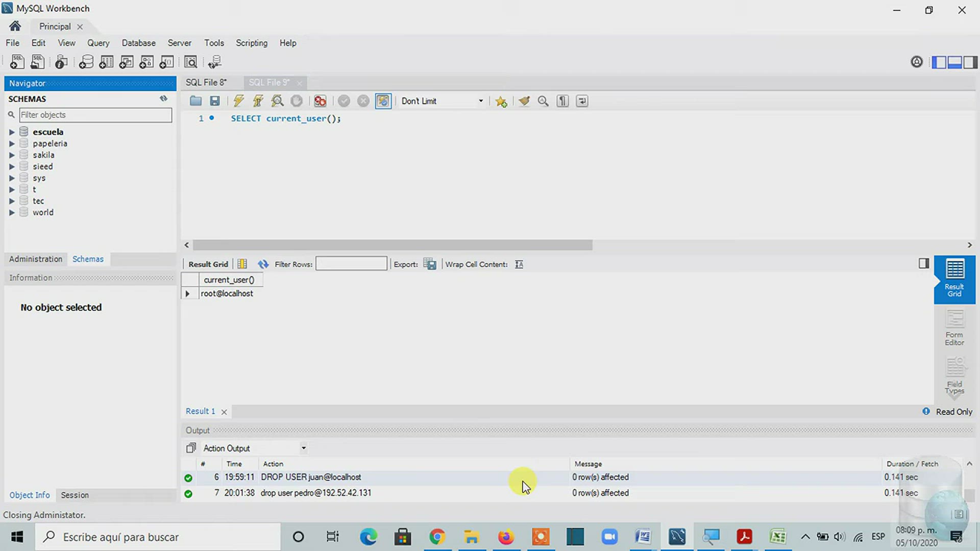Switch to the Session tab

pos(75,495)
